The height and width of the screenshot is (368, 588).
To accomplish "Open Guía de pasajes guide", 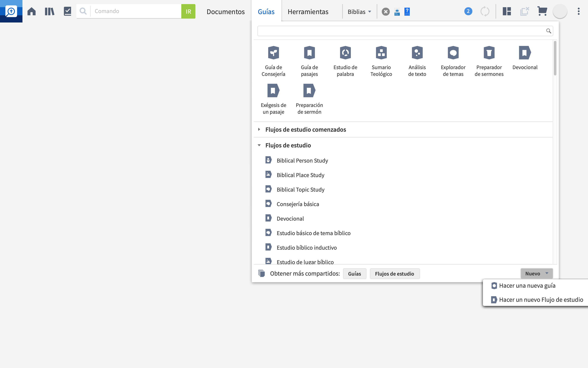I will [x=309, y=61].
